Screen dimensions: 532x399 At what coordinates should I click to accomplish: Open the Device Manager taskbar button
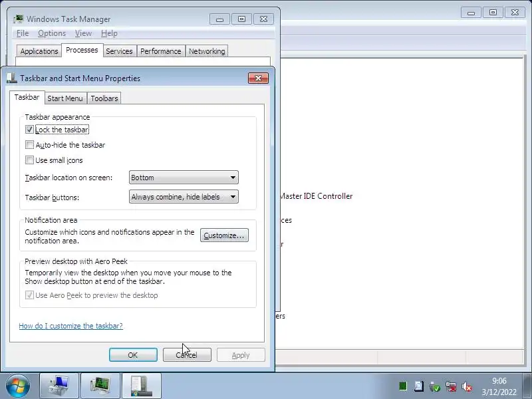(x=59, y=386)
